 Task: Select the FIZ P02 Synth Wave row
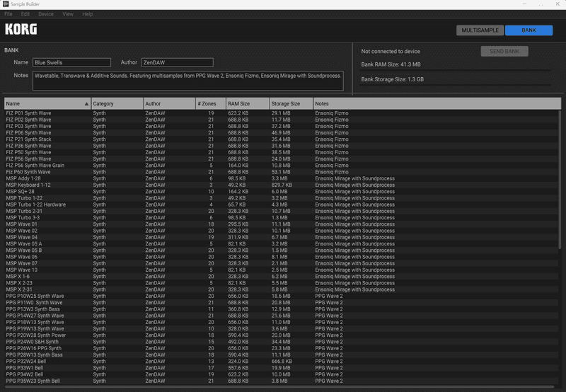(x=281, y=120)
